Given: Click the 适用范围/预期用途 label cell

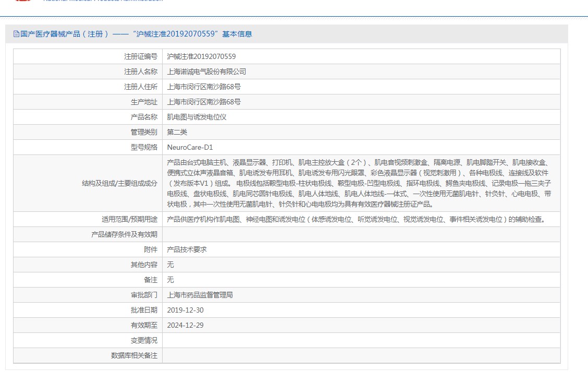Looking at the screenshot, I should [x=88, y=220].
